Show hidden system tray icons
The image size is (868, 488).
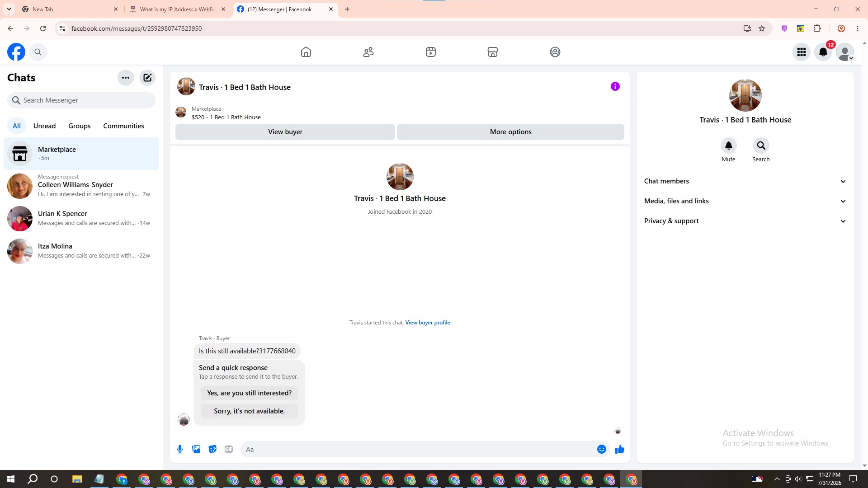pos(777,479)
